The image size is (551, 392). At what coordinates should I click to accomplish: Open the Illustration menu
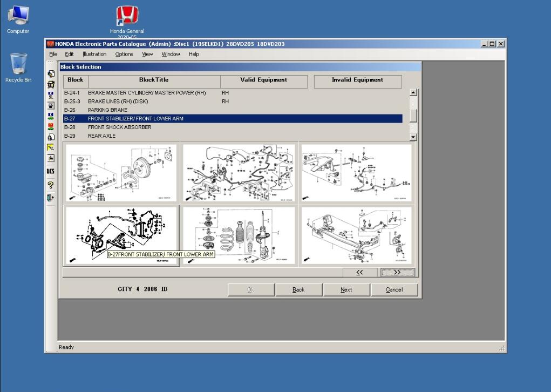click(94, 54)
